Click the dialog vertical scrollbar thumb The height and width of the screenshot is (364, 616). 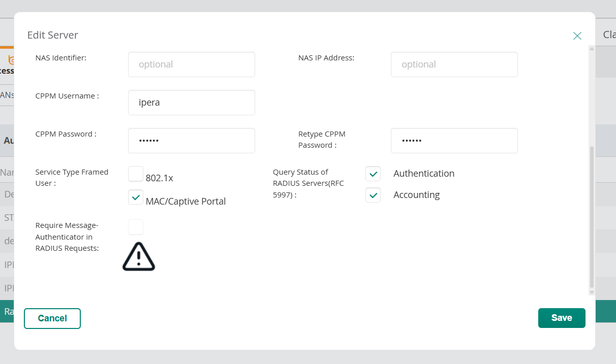pos(591,217)
